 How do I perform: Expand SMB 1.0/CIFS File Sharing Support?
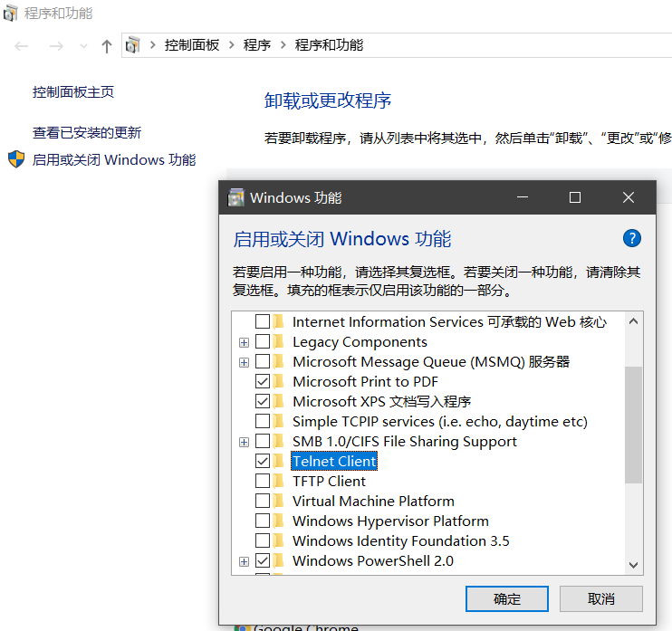coord(244,442)
